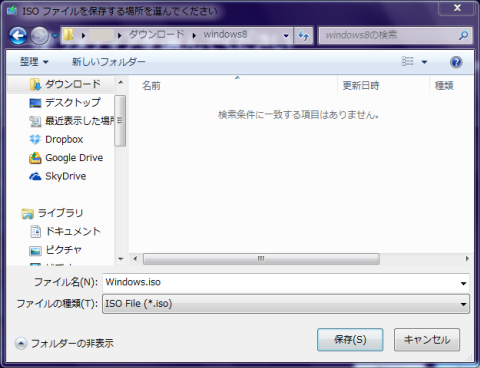Click the デスクトップ monitor icon

coord(35,103)
